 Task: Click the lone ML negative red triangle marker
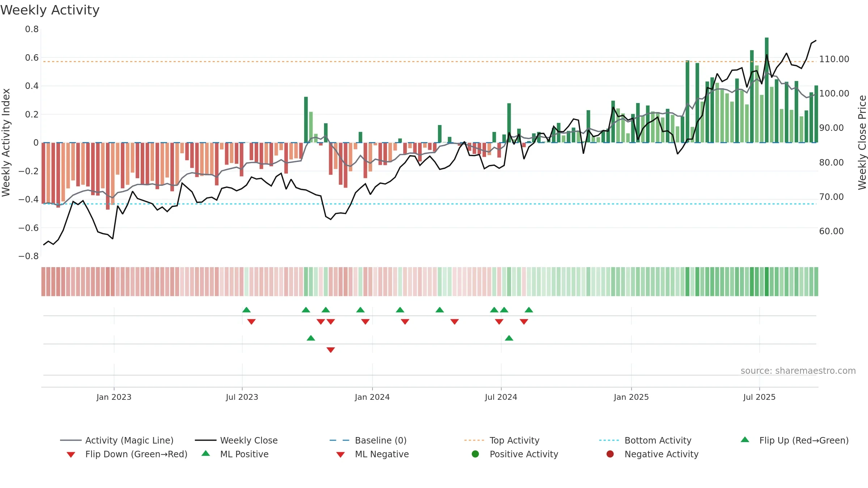click(331, 350)
